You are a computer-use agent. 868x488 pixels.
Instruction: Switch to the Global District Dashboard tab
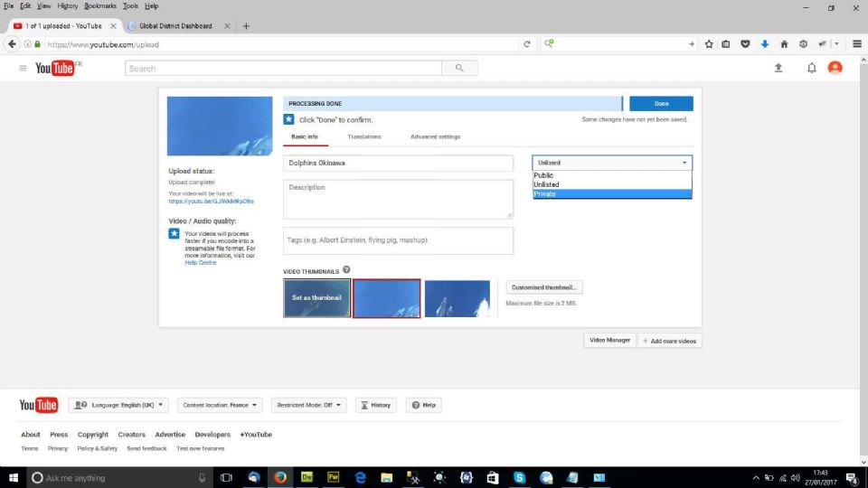click(175, 26)
